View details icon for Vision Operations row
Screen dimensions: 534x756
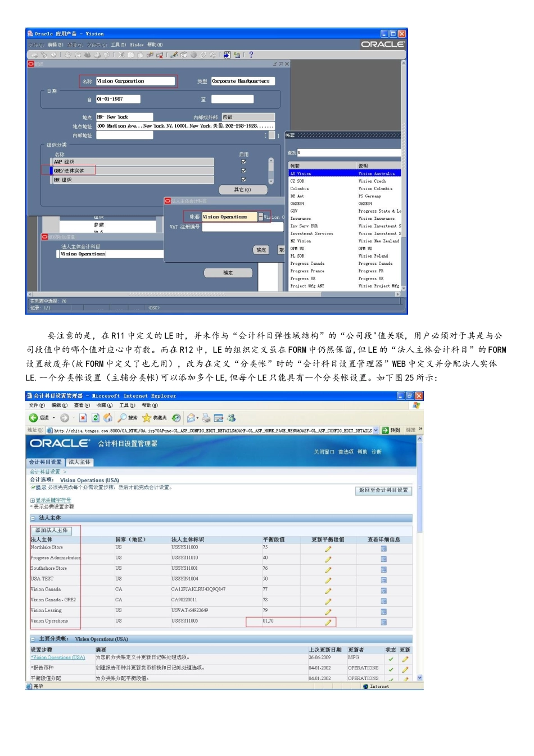tap(384, 622)
